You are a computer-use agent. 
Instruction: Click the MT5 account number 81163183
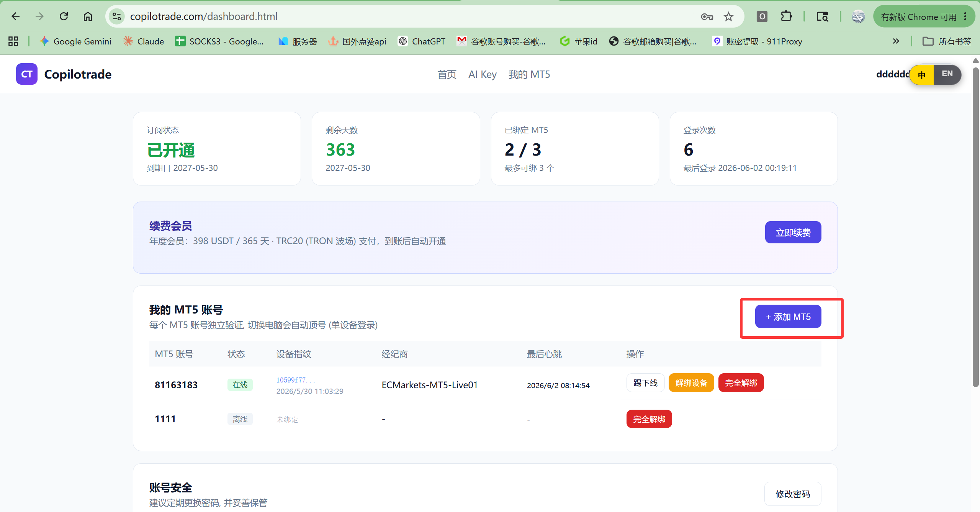click(176, 385)
